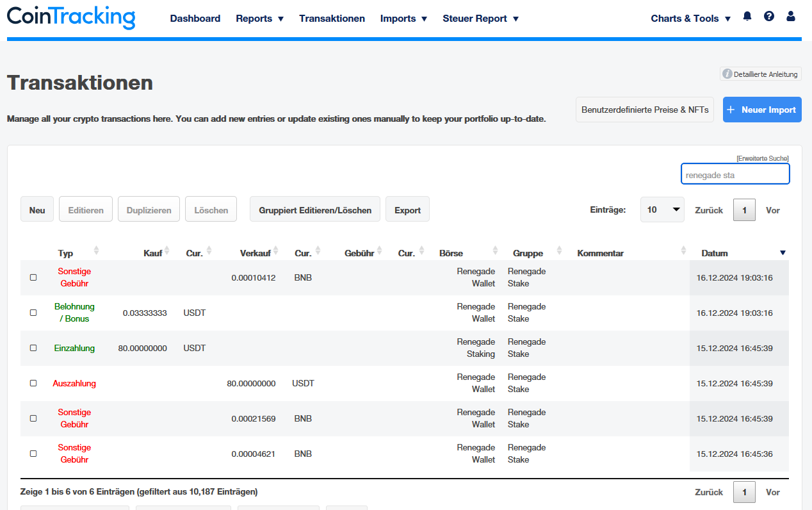The image size is (812, 510).
Task: Click top Vor pagination link
Action: (773, 210)
